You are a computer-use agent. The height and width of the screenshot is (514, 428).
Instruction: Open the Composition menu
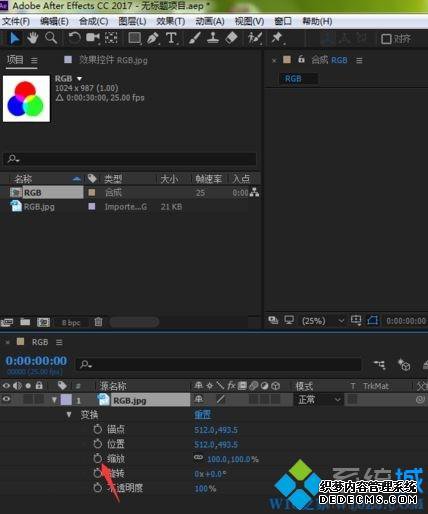93,21
